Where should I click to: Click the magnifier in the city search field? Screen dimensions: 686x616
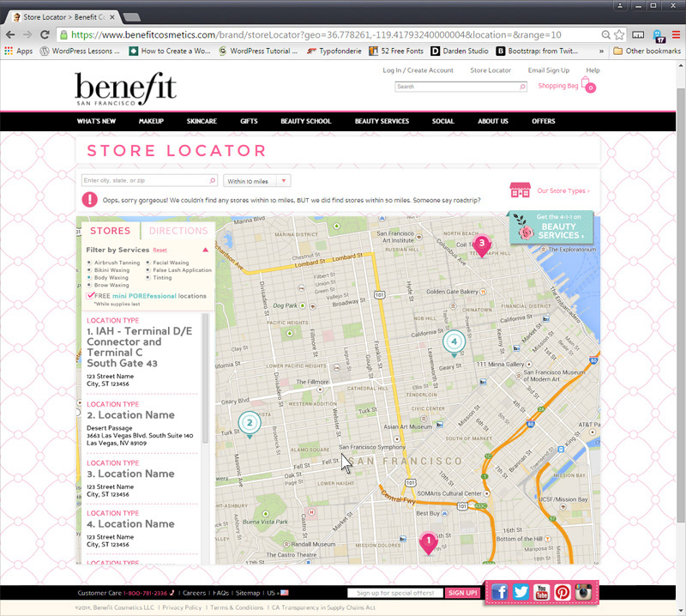pos(212,180)
